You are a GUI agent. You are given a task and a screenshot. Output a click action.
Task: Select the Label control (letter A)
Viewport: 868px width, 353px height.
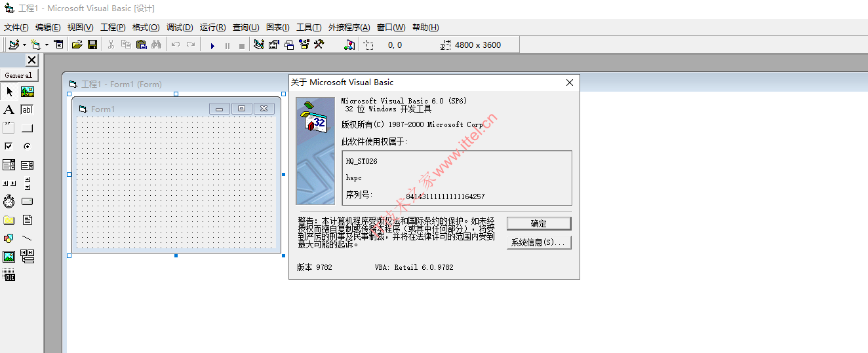click(9, 110)
